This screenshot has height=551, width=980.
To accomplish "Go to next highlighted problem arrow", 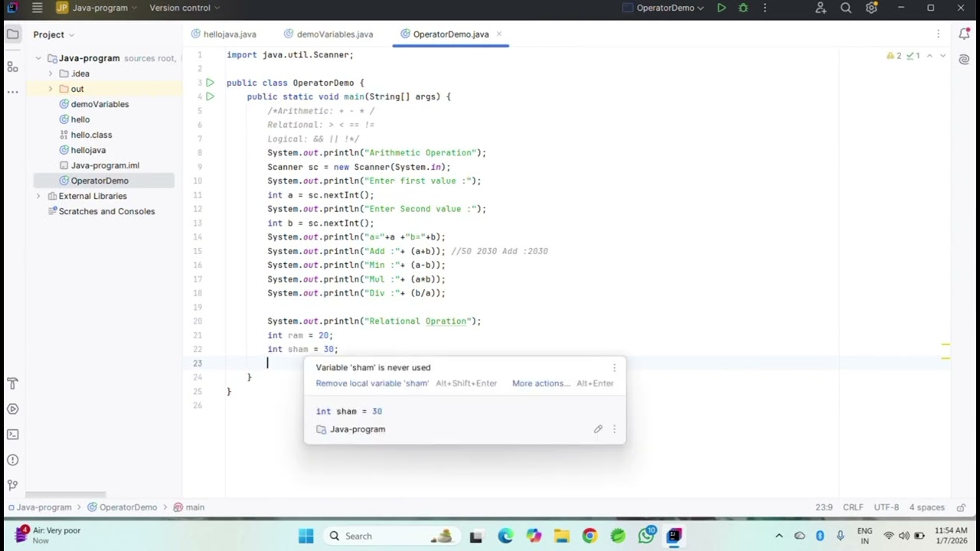I will (x=942, y=56).
